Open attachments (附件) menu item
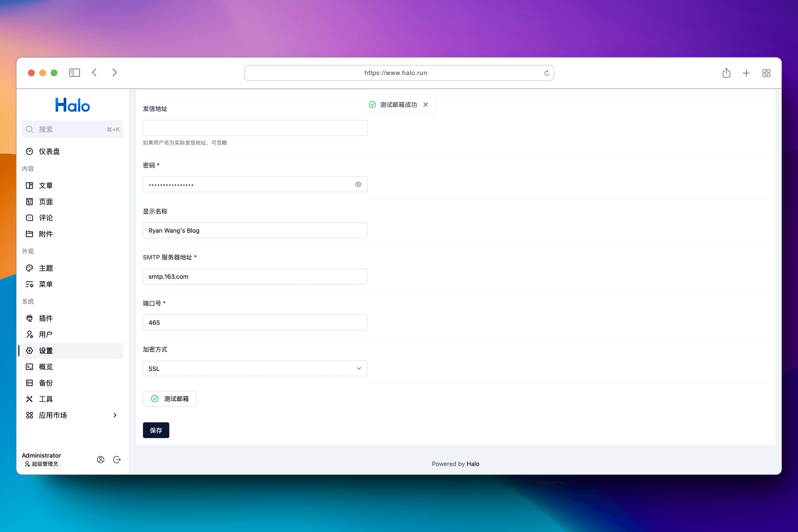This screenshot has width=798, height=532. click(72, 234)
